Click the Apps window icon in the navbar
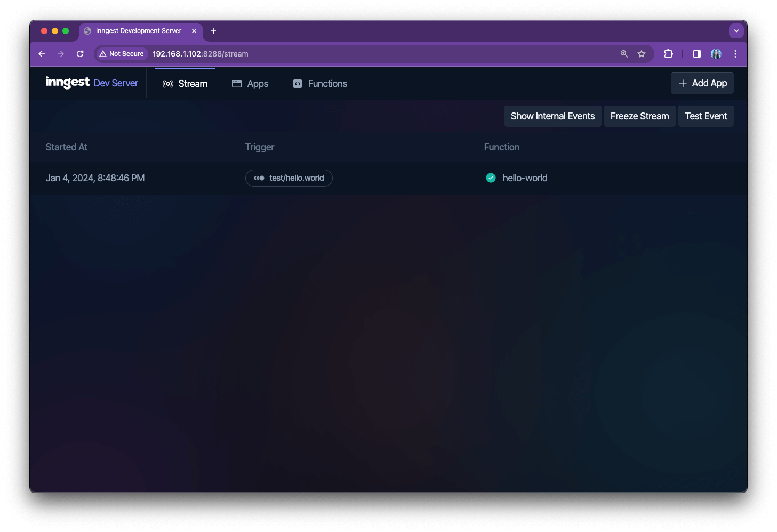Image resolution: width=777 pixels, height=532 pixels. [x=236, y=83]
